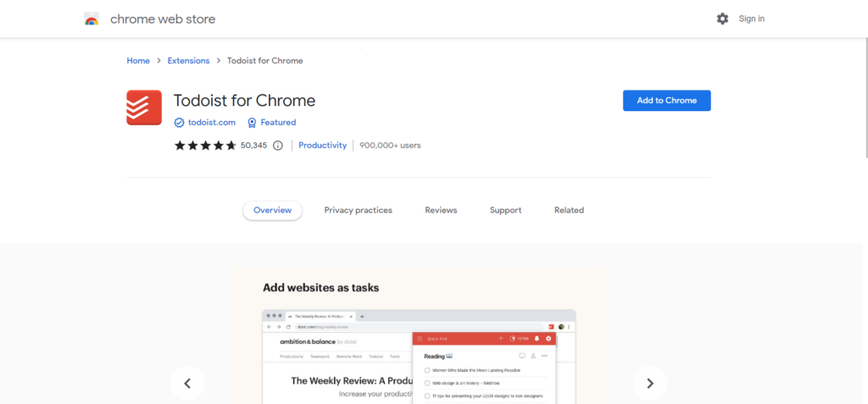Select the Overview tab
The width and height of the screenshot is (868, 404).
(x=272, y=210)
